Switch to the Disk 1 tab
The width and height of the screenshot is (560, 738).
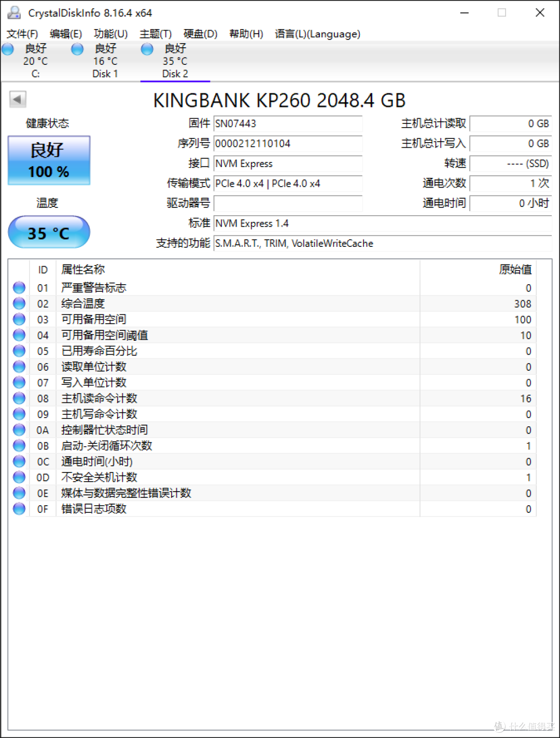click(105, 61)
